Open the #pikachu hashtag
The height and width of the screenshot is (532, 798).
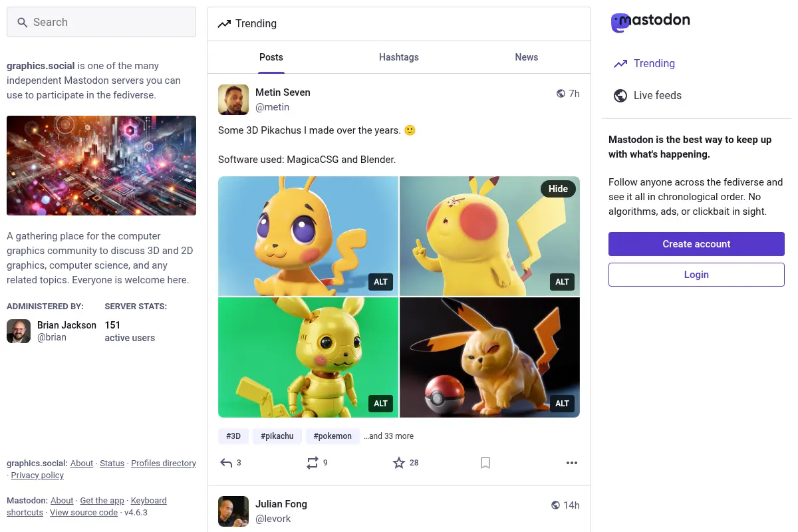pyautogui.click(x=277, y=436)
